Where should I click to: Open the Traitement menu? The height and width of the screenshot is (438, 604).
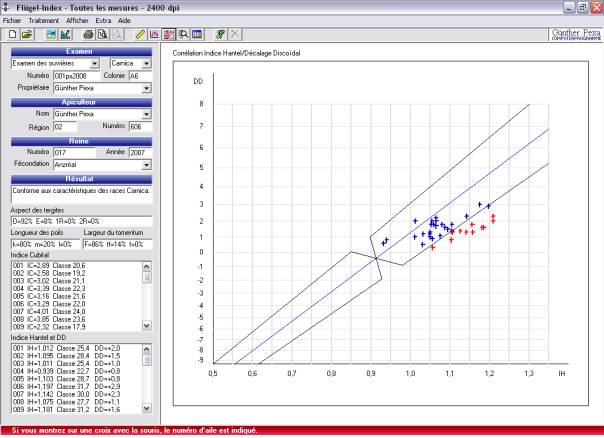coord(44,20)
